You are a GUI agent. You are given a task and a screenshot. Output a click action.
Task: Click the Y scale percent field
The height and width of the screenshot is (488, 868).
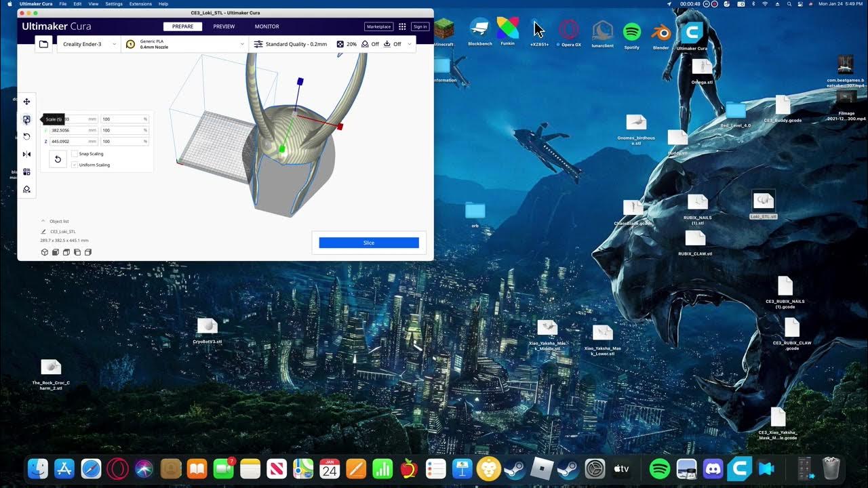click(x=125, y=130)
